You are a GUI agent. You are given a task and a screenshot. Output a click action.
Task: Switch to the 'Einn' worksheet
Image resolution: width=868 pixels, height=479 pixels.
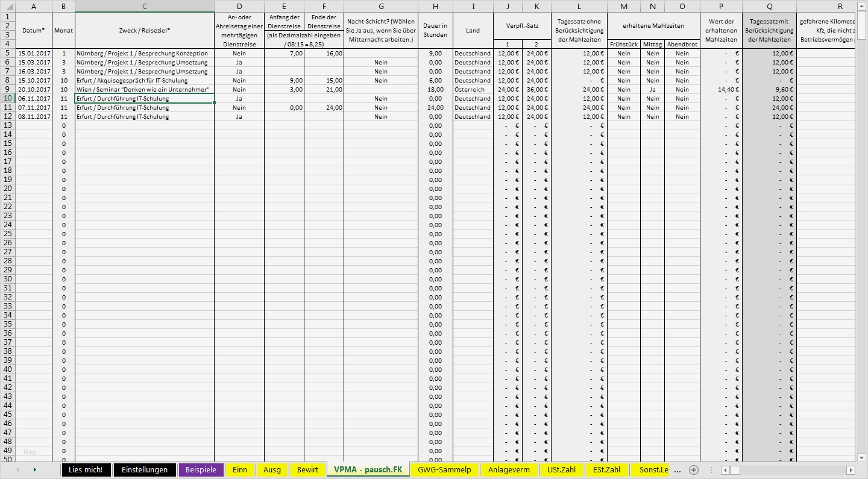tap(241, 469)
